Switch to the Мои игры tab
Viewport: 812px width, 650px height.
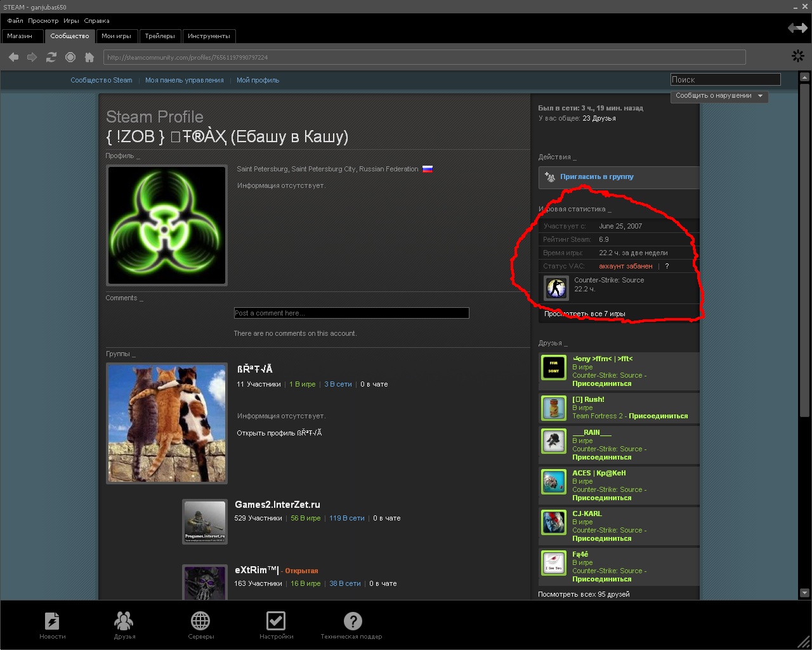pyautogui.click(x=117, y=36)
